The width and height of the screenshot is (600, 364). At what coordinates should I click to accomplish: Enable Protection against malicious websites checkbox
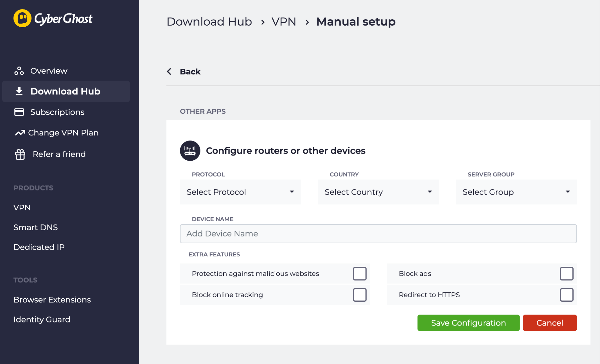[360, 274]
